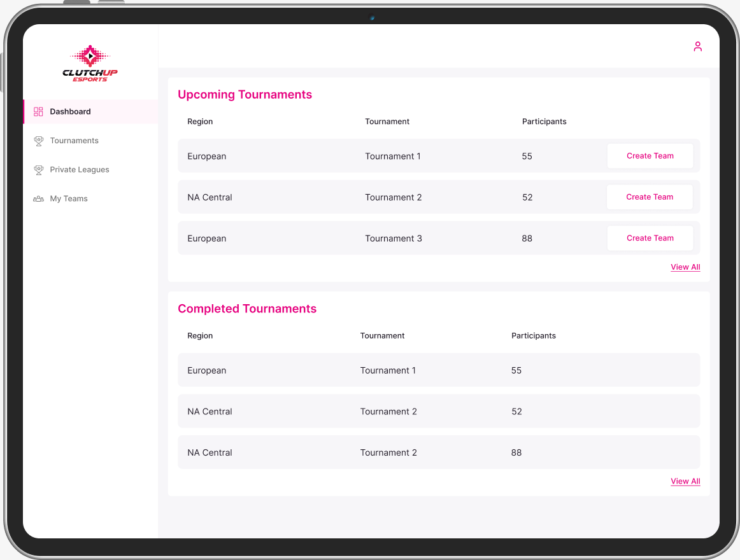Select European region in upcoming Tournament 3 row
Screen dimensions: 740x560
pyautogui.click(x=207, y=238)
